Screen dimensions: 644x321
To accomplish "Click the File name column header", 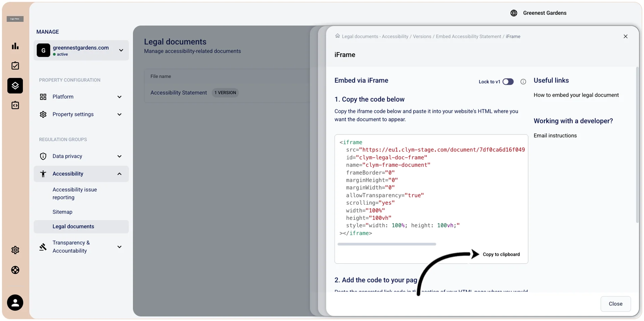I will pos(161,76).
